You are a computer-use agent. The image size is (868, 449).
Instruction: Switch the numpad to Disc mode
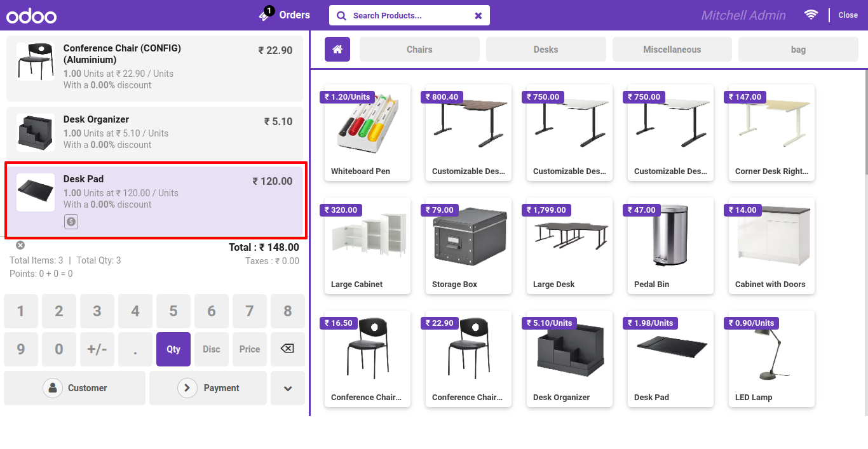click(212, 349)
